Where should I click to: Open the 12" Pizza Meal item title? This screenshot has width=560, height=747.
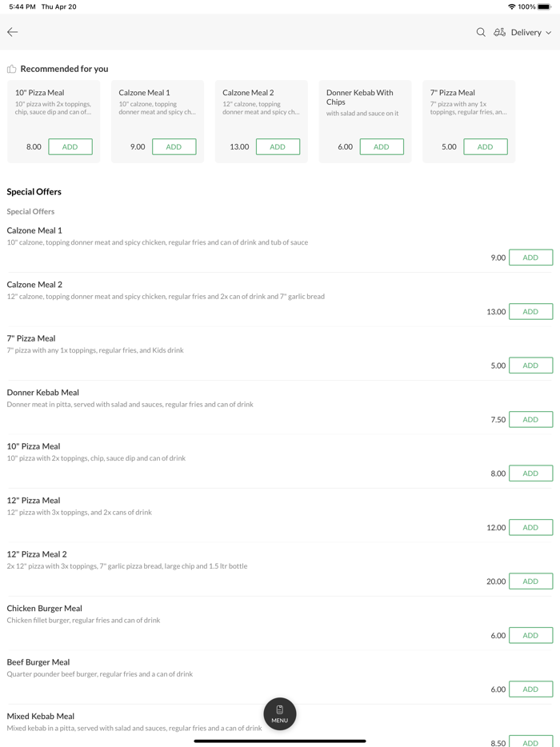[x=34, y=501]
